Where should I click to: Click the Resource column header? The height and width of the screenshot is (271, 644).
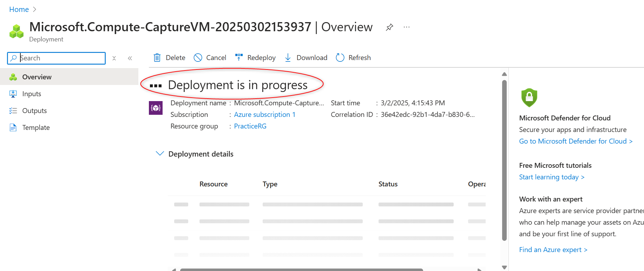[x=213, y=184]
